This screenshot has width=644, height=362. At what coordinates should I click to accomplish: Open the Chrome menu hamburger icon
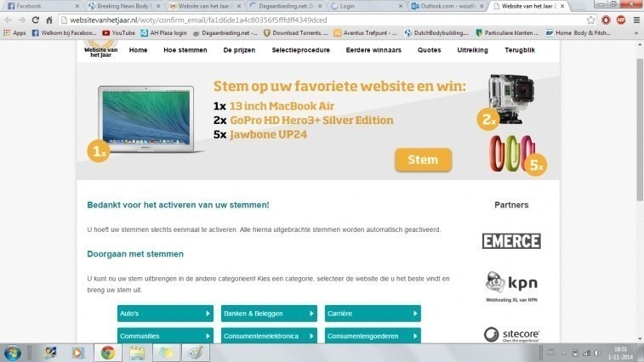(x=636, y=20)
